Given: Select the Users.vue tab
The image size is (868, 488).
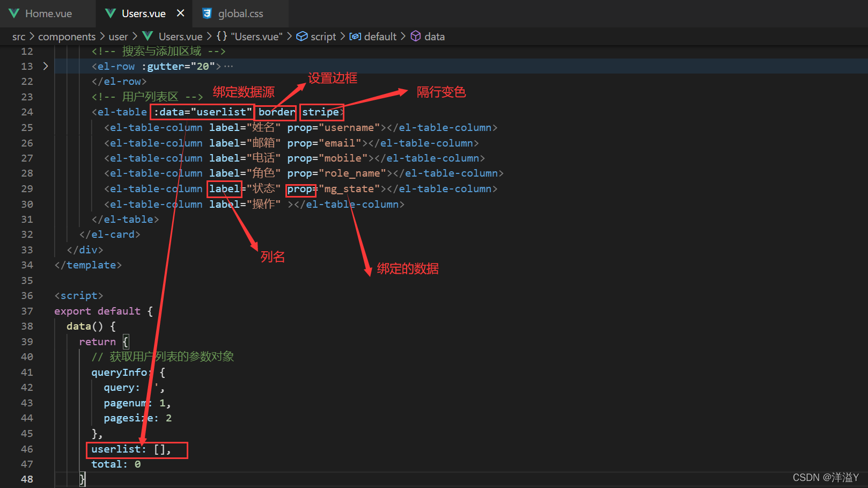Looking at the screenshot, I should click(x=143, y=13).
